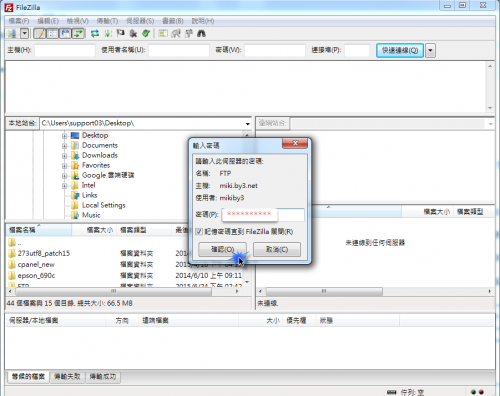Click the binoculars file search icon
The height and width of the screenshot is (396, 500).
tap(201, 33)
